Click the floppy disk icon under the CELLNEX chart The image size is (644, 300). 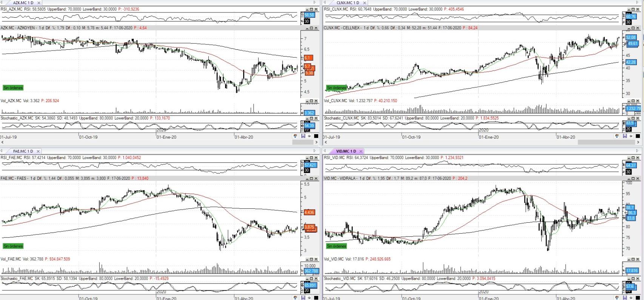click(625, 136)
